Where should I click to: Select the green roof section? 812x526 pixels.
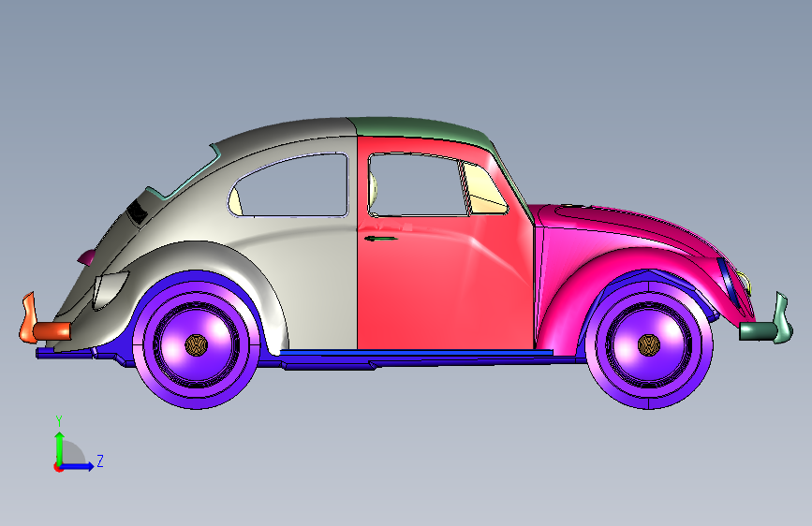coord(424,128)
